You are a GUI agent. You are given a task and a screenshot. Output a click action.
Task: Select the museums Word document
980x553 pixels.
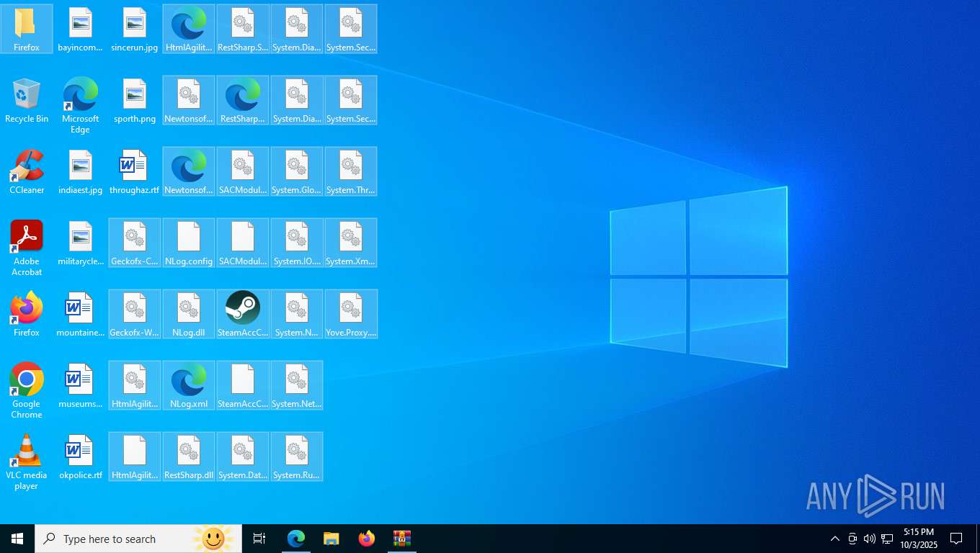coord(81,386)
